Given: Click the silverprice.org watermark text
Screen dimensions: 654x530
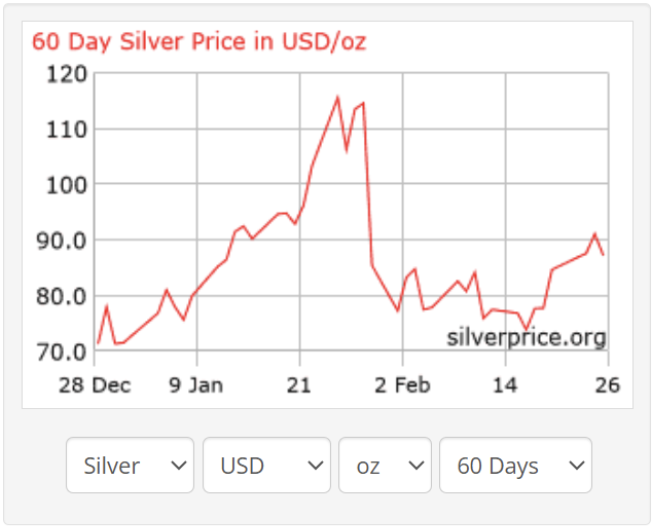Looking at the screenshot, I should point(526,337).
